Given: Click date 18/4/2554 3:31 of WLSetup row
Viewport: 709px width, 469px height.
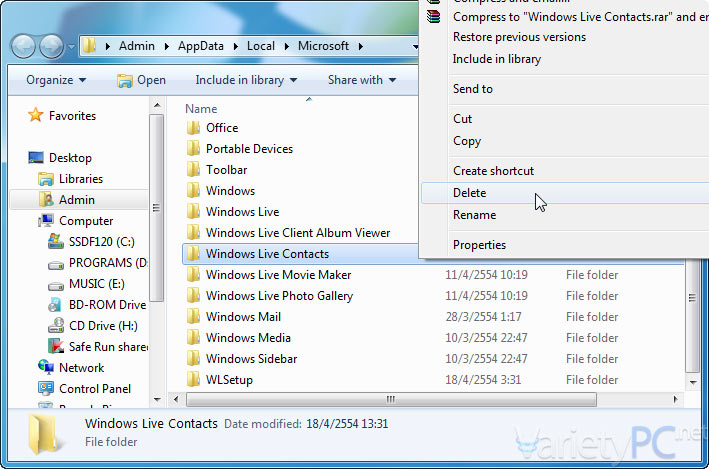Looking at the screenshot, I should click(483, 380).
